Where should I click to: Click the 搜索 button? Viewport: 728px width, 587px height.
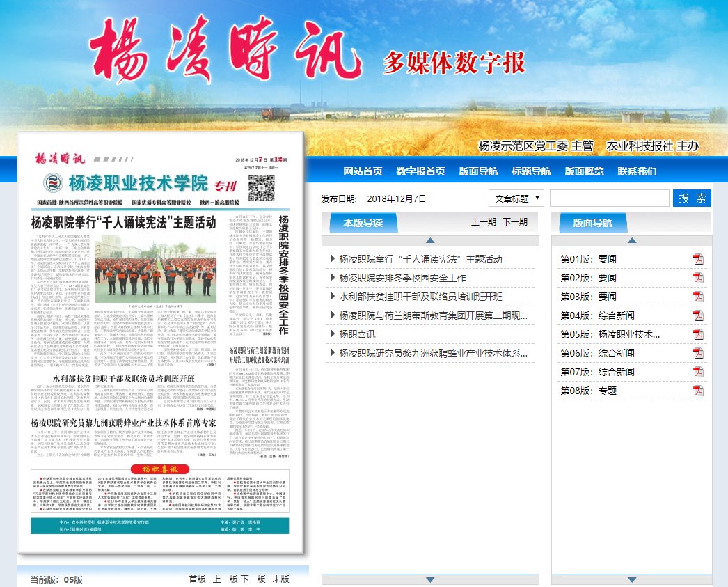[692, 198]
